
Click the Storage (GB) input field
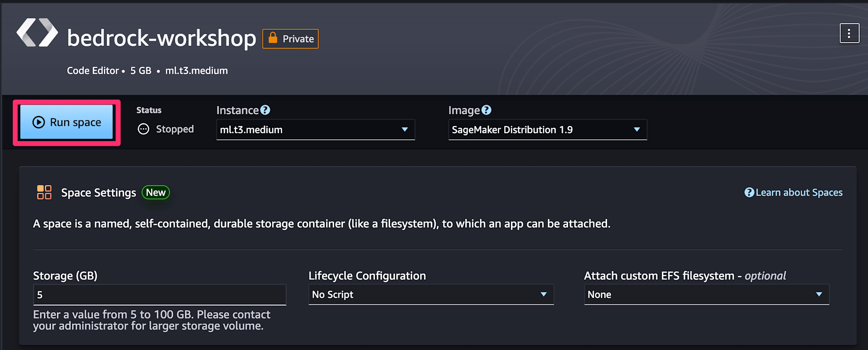pyautogui.click(x=160, y=295)
